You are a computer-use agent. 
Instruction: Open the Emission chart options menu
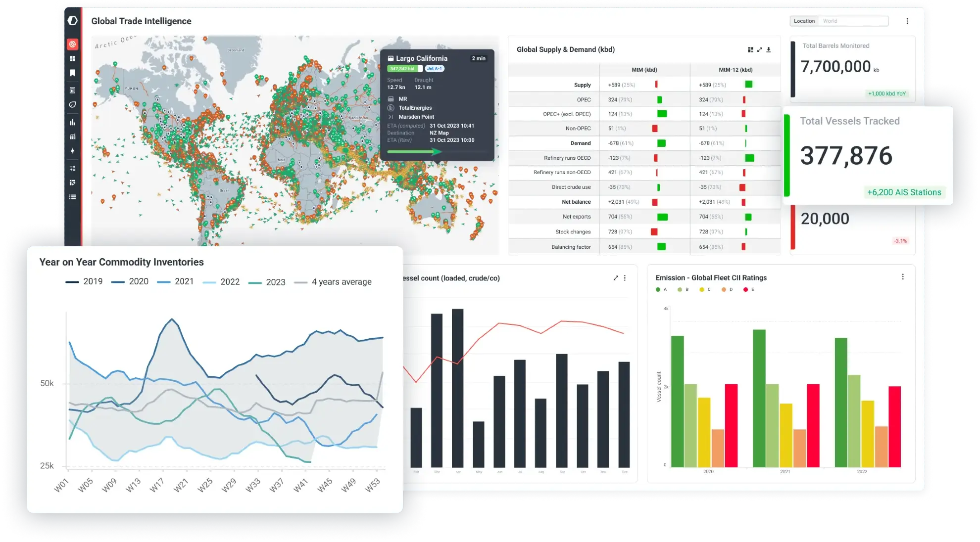[902, 277]
